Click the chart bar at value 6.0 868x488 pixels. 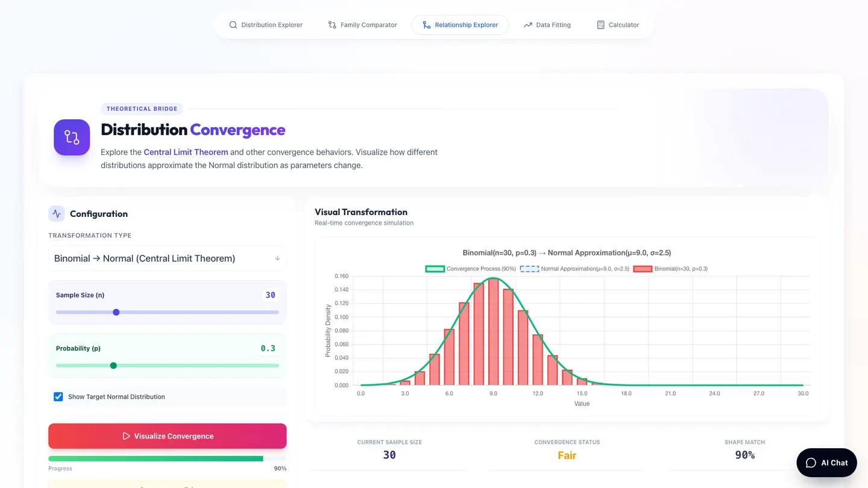(x=449, y=357)
